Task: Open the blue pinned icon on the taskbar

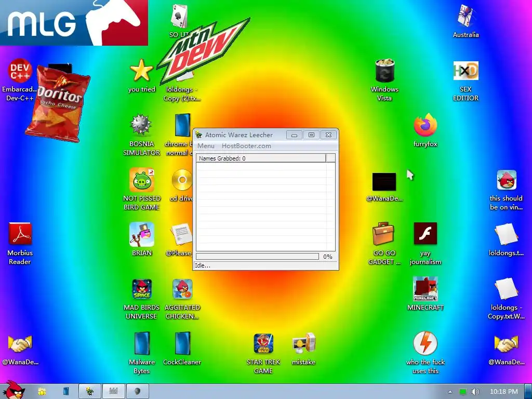Action: [x=66, y=392]
